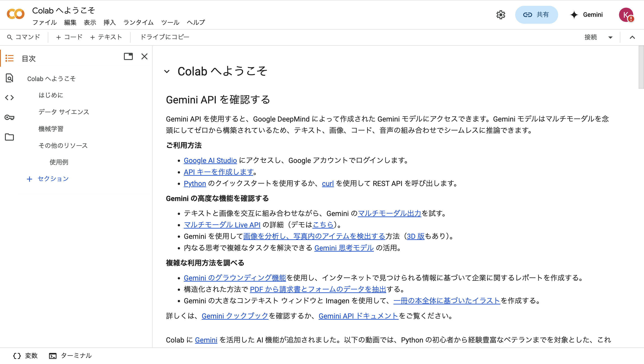
Task: Go to the 機械学習 section
Action: [x=51, y=129]
